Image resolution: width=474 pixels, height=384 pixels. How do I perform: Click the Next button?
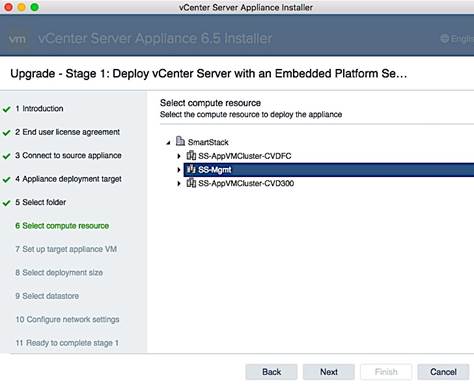click(329, 372)
